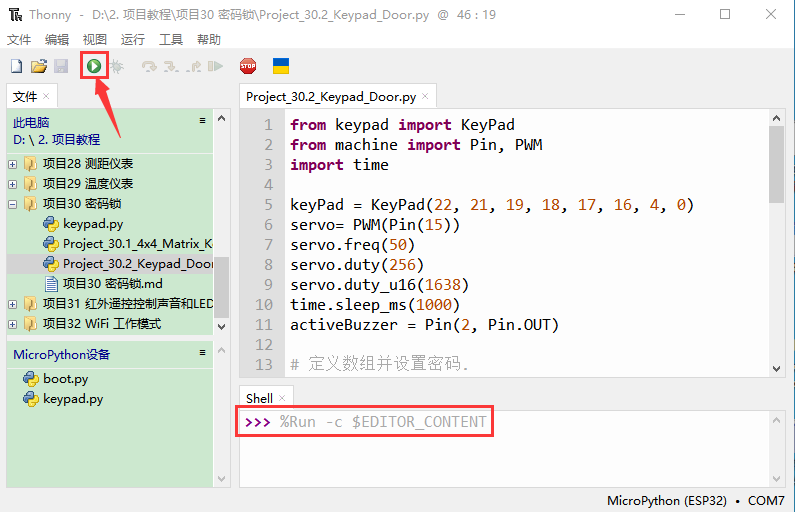Open the files panel hamburger menu icon
This screenshot has height=512, width=795.
pyautogui.click(x=203, y=121)
